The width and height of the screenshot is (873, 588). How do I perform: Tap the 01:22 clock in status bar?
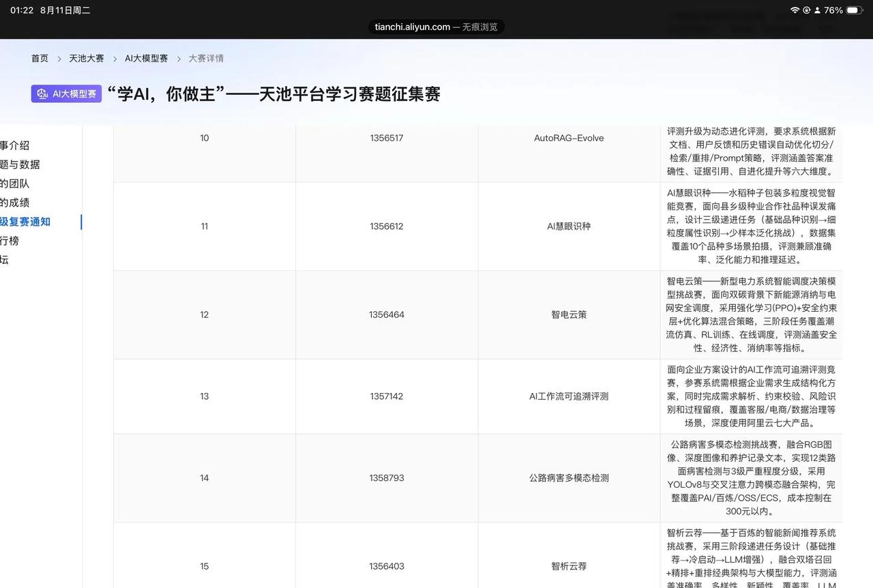click(22, 10)
